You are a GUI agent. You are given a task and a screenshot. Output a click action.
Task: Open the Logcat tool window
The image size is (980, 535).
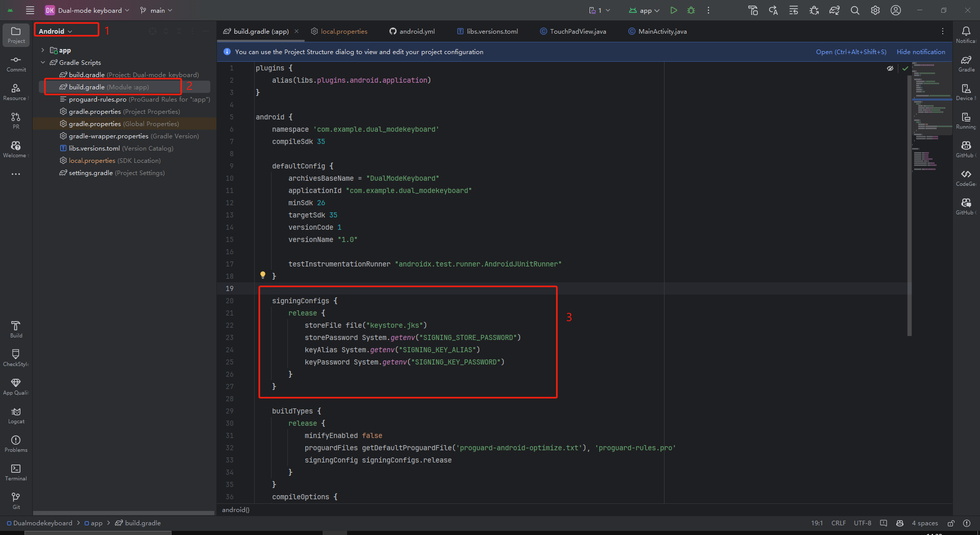15,415
